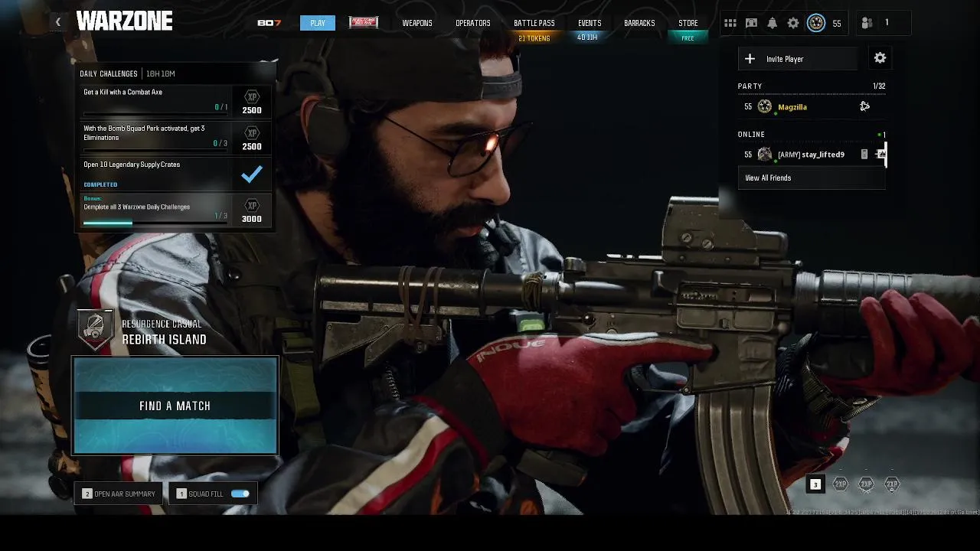Click the '4D 11H' timer under Events
This screenshot has height=551, width=980.
587,37
